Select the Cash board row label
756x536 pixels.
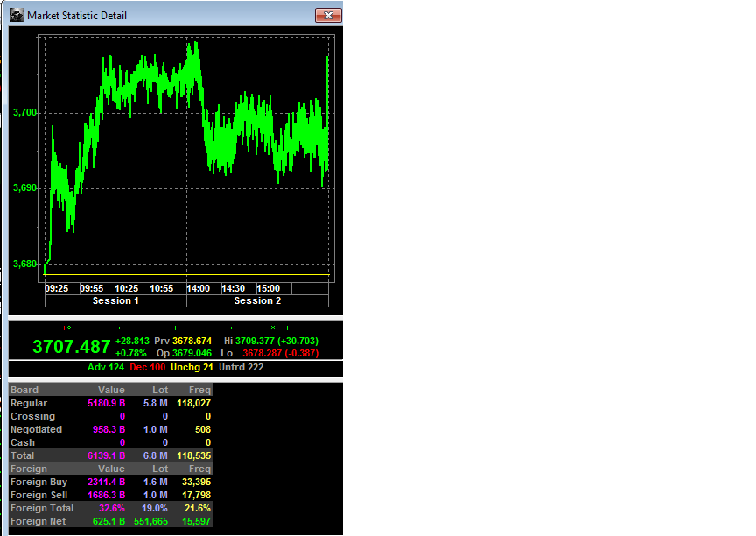23,442
